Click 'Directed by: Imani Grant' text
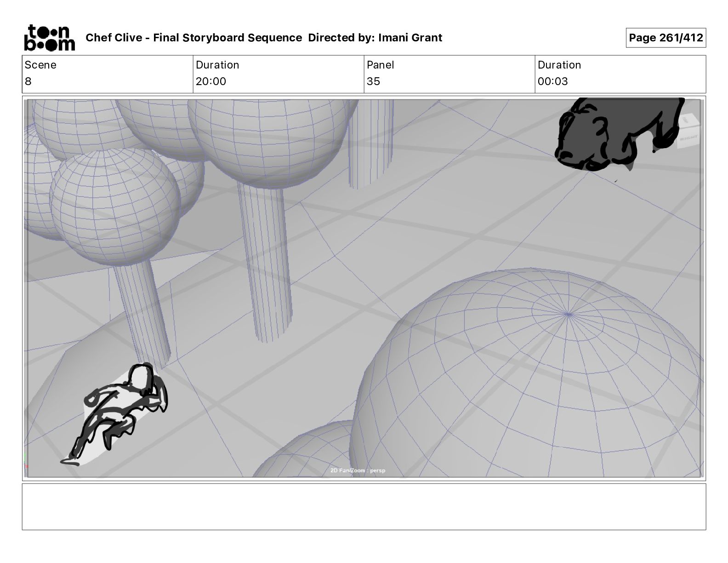728x563 pixels. click(375, 38)
